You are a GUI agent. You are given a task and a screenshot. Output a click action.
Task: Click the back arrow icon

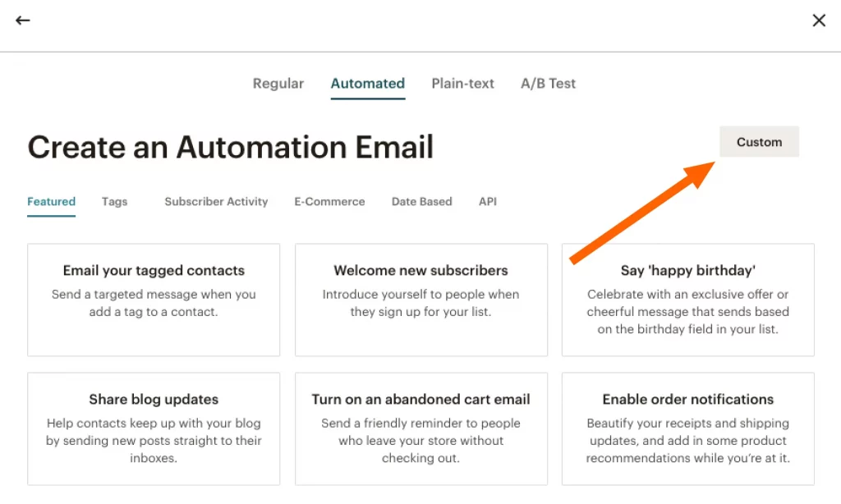[x=23, y=21]
